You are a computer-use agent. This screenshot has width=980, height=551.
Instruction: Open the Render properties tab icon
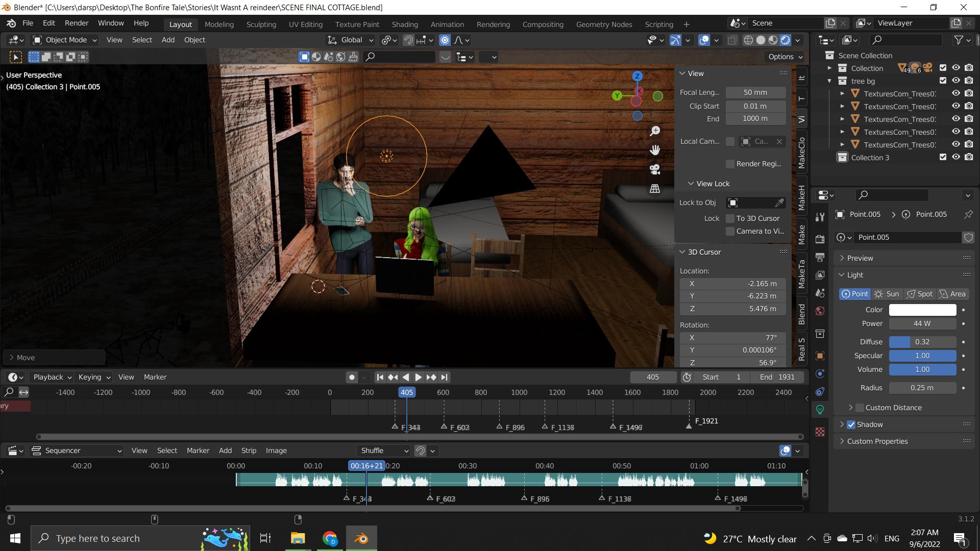[820, 239]
